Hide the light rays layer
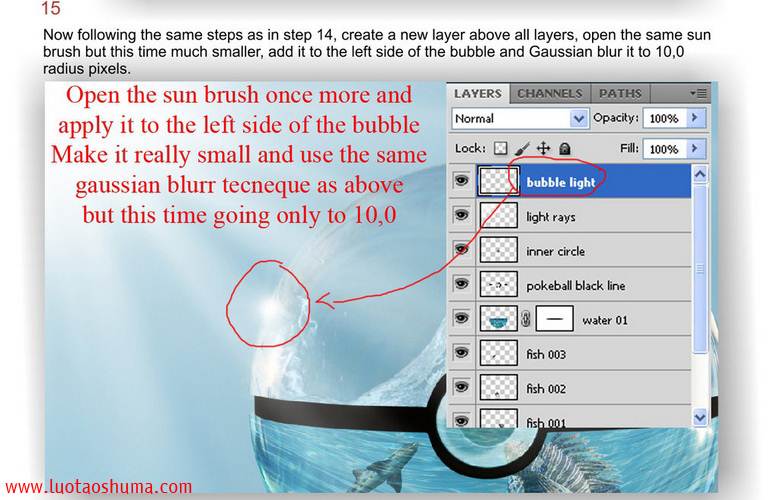The width and height of the screenshot is (780, 500). pos(462,215)
